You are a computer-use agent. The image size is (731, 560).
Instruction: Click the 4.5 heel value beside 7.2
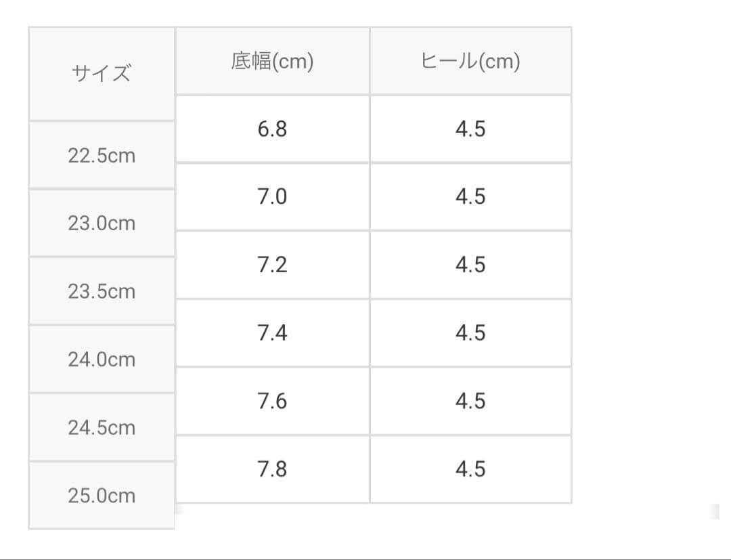click(470, 265)
